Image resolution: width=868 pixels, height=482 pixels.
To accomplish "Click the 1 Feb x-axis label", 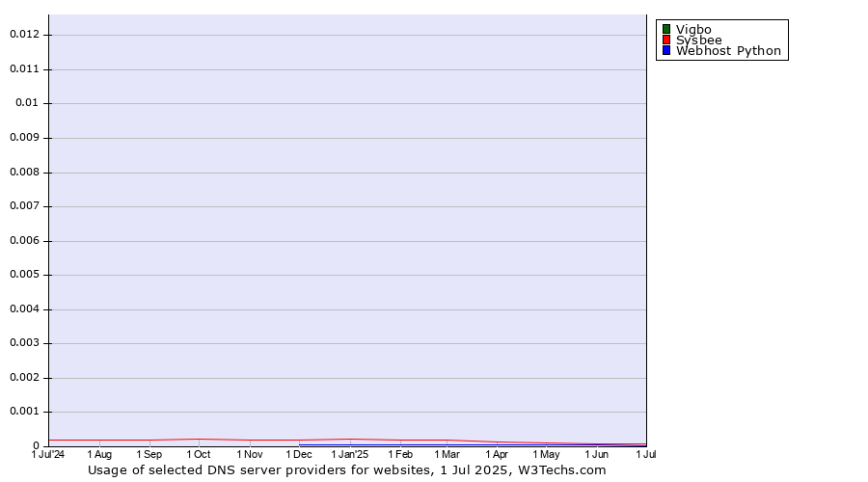I will click(400, 454).
